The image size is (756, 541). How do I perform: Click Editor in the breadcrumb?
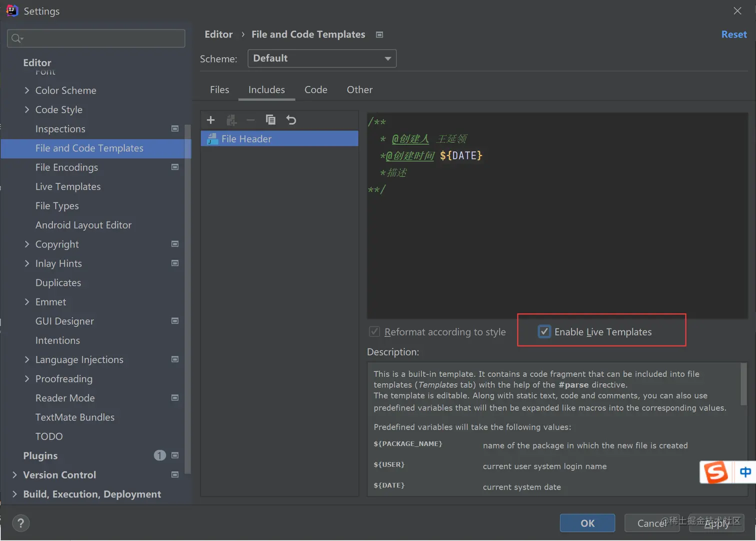pos(218,34)
